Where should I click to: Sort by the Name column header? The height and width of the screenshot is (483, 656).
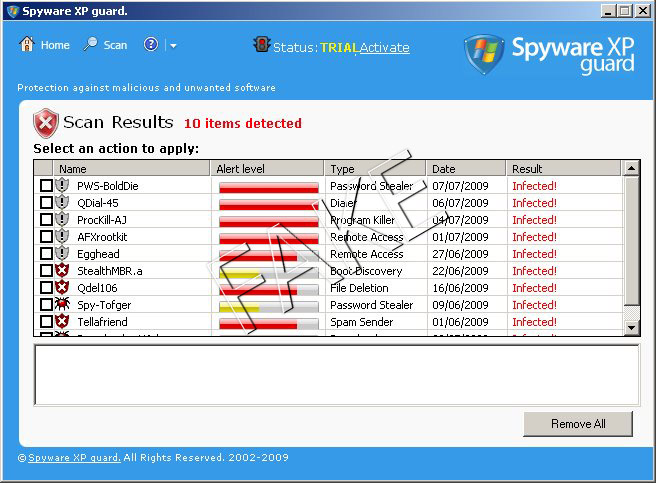coord(131,169)
